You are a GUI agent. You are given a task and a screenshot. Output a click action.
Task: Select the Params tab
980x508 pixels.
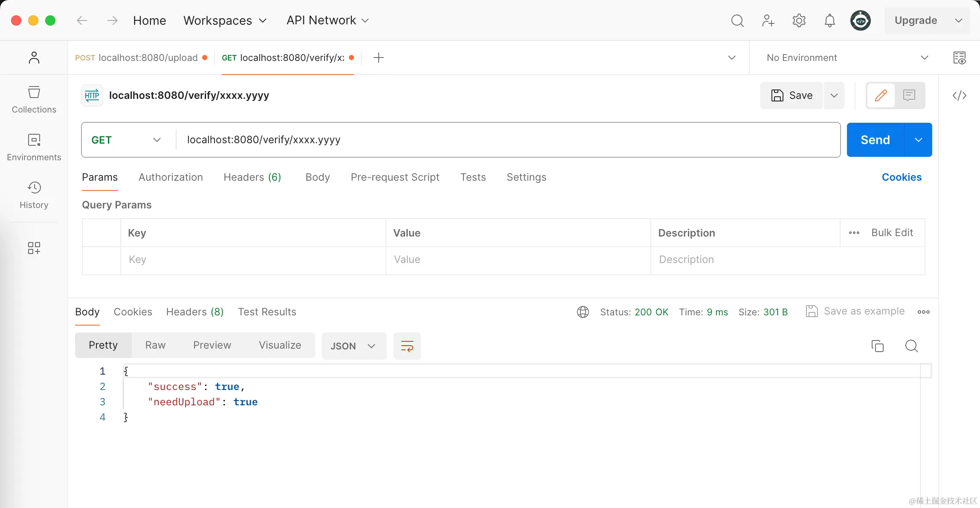(x=100, y=177)
